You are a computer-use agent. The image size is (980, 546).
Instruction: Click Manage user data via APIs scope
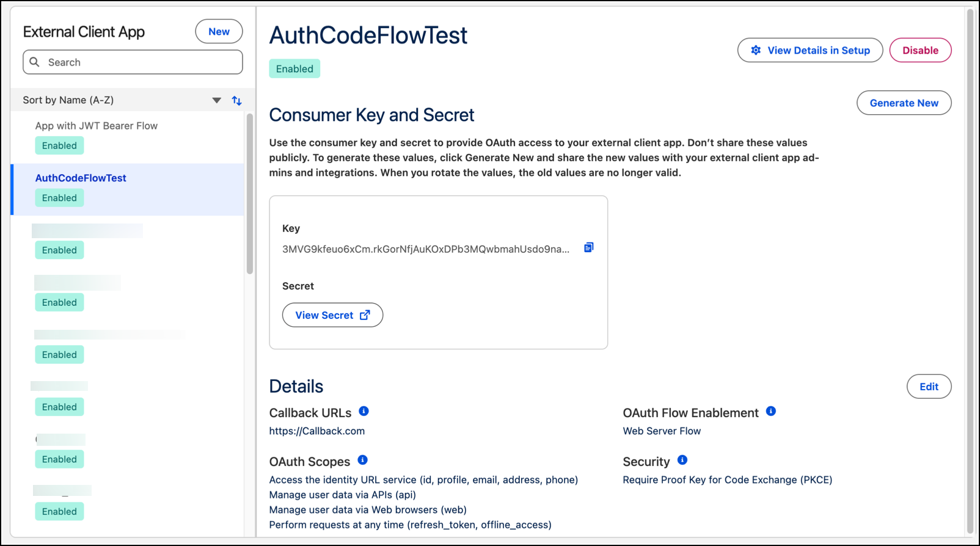coord(343,495)
